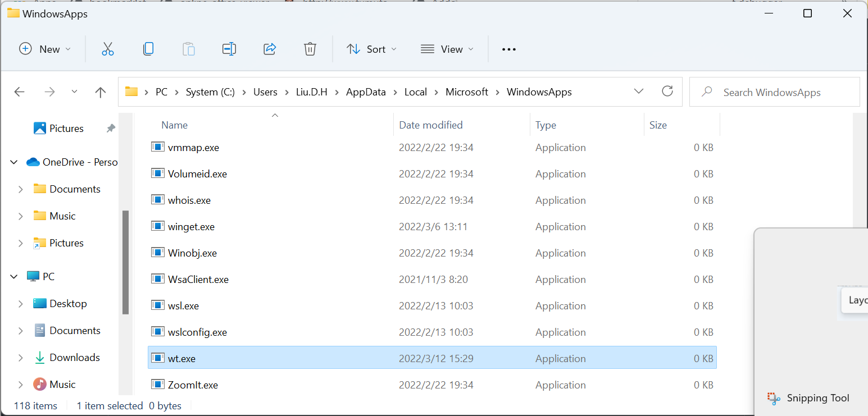Screen dimensions: 868x416
Task: Select the wt.exe file row
Action: [x=432, y=358]
